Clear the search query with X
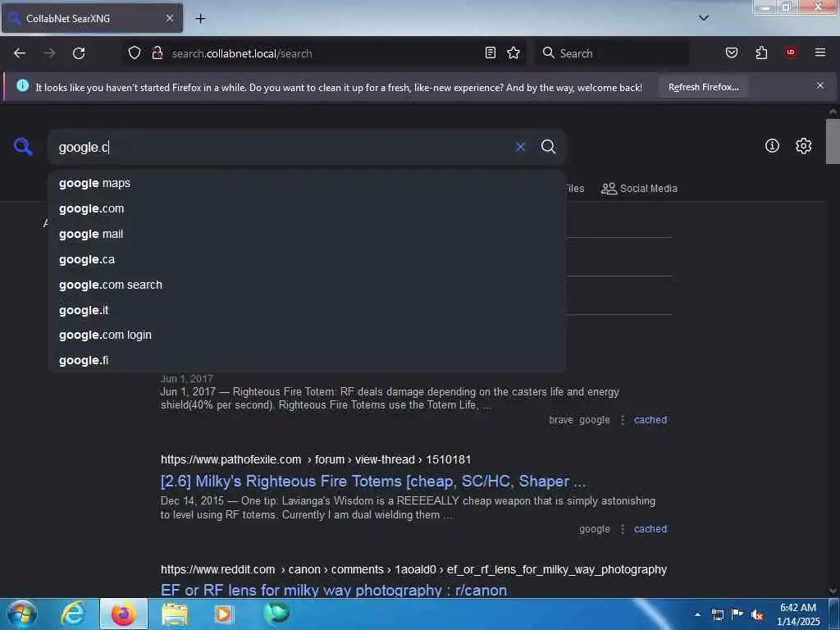Viewport: 840px width, 630px height. [520, 147]
